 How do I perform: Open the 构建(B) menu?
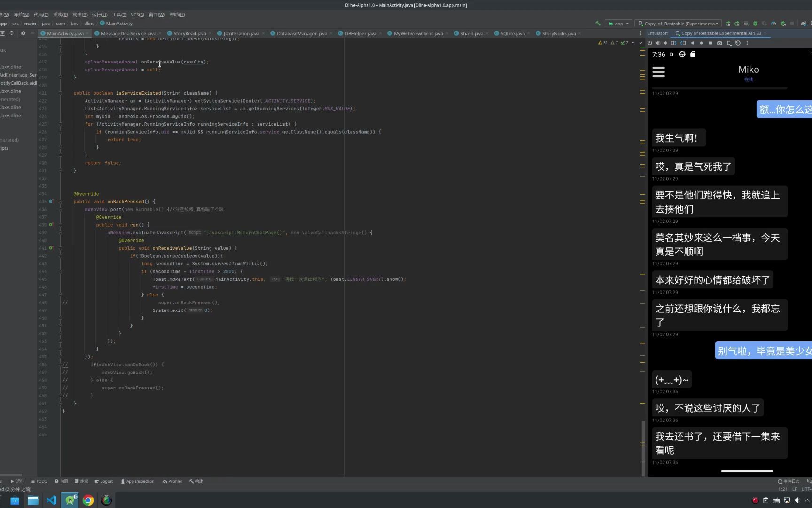(80, 15)
